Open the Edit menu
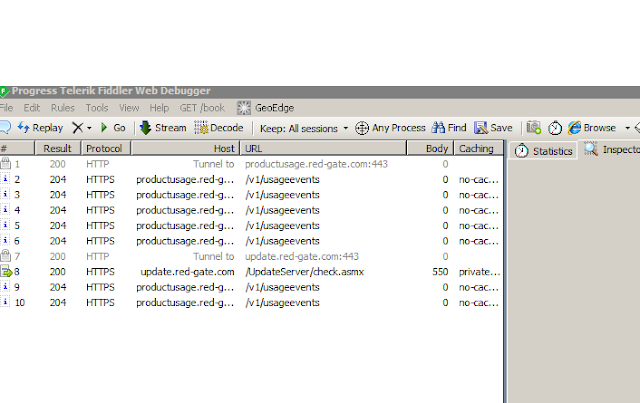 (31, 108)
